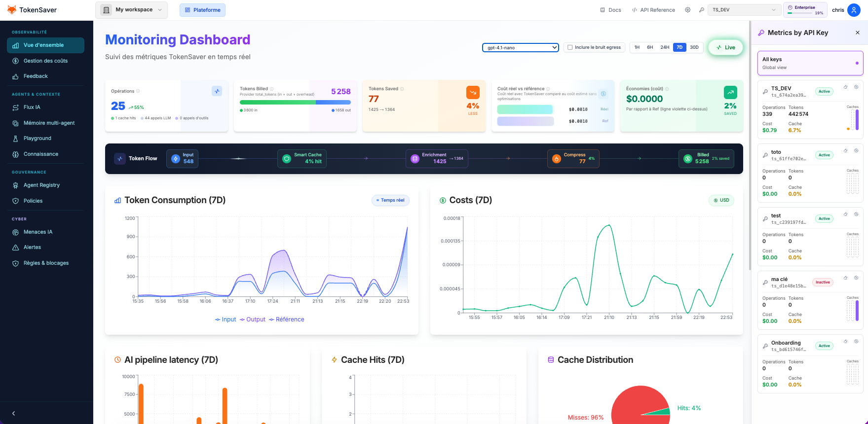The height and width of the screenshot is (424, 868).
Task: Toggle the Live streaming button
Action: 725,47
